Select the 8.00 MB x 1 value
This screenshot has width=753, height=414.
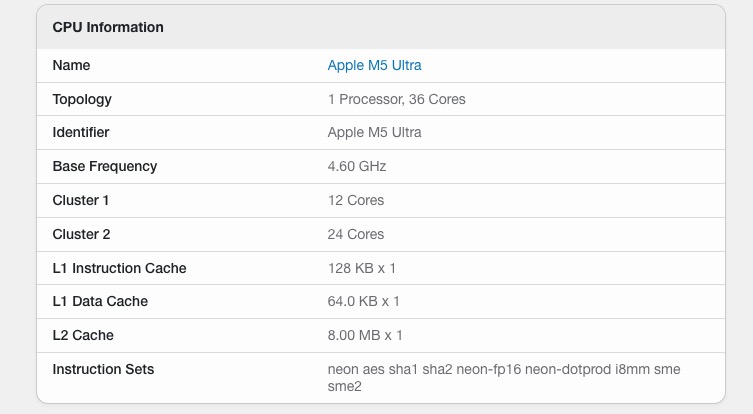(365, 335)
